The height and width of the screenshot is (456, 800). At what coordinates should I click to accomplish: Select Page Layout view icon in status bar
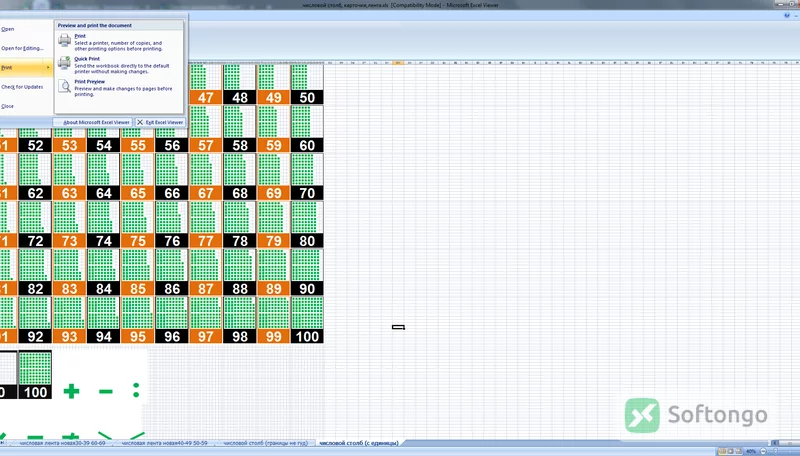[730, 451]
